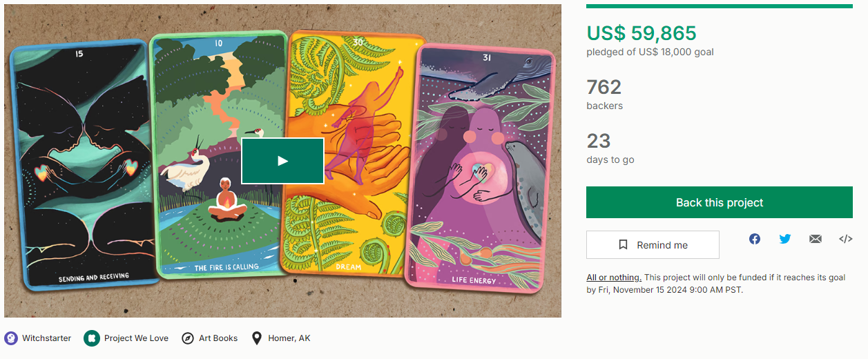Click the Art Books compass icon
The image size is (868, 359).
[x=188, y=338]
